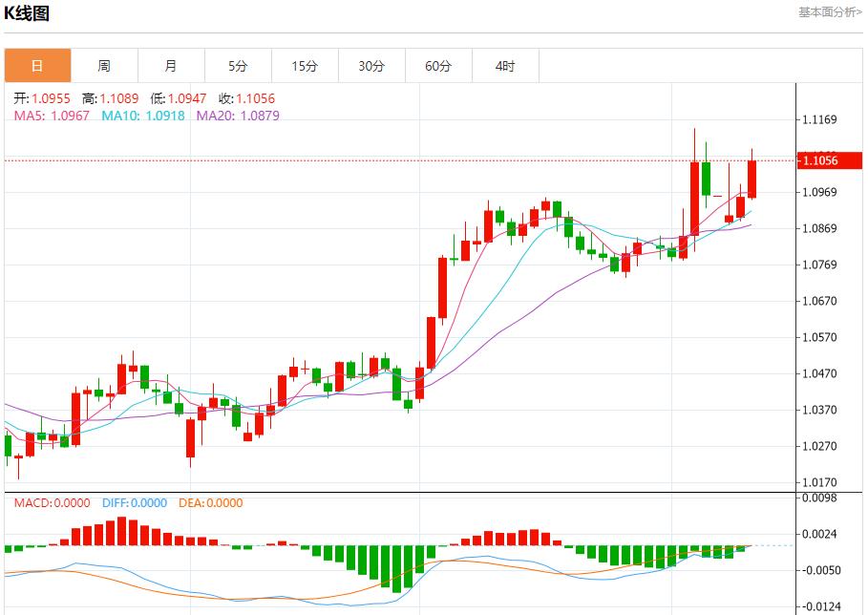
Task: Switch to the 周 weekly tab
Action: point(104,66)
